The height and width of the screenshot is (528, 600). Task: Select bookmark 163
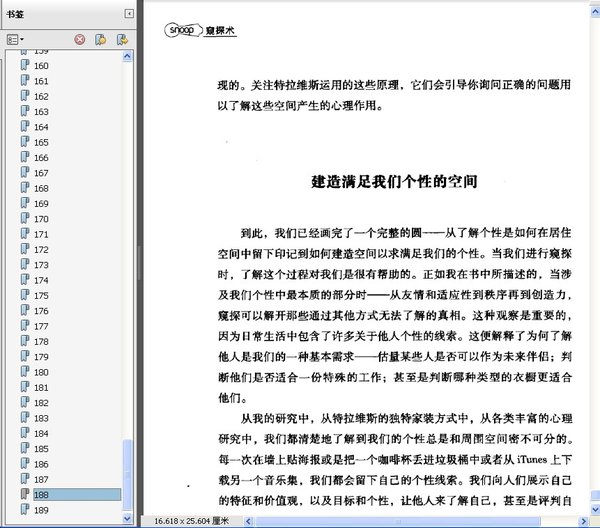[41, 112]
